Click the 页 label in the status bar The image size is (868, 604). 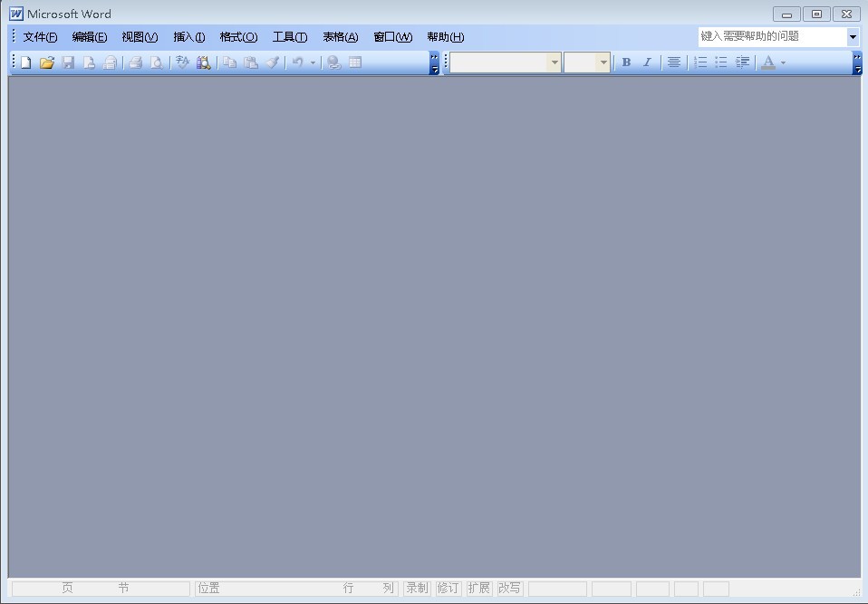point(67,588)
